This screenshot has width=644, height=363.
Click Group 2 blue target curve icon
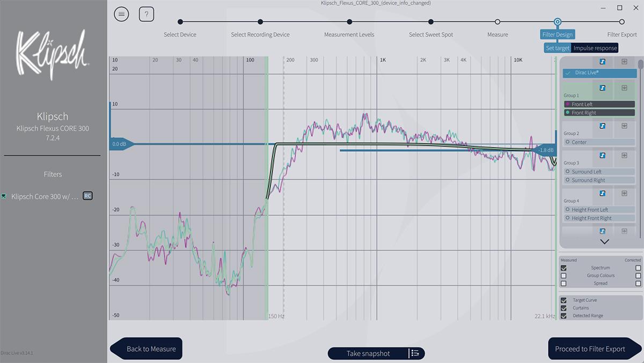(603, 126)
